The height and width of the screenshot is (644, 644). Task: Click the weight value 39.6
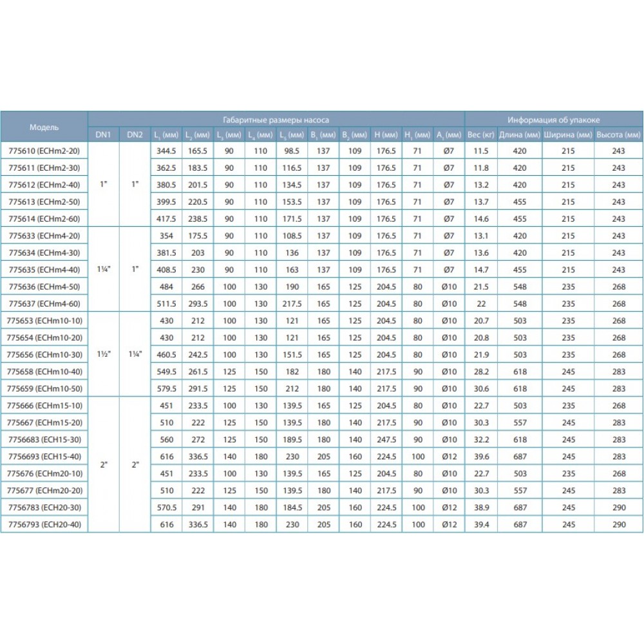coord(481,457)
